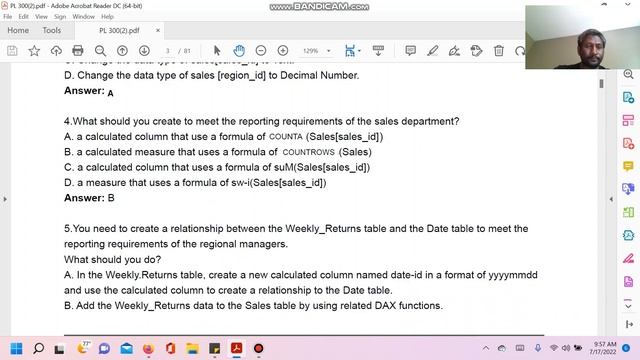Open Organize Pages pink sidebar icon
Viewport: 640px width, 360px height.
(x=628, y=120)
